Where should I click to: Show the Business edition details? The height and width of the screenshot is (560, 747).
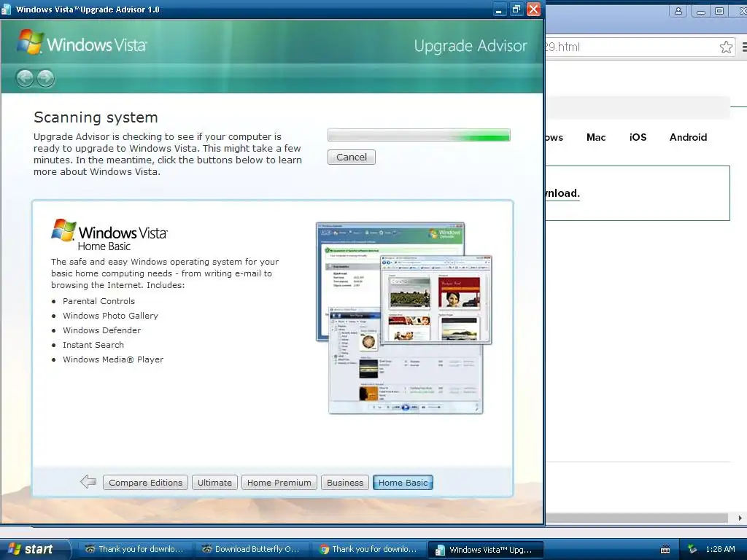click(345, 483)
